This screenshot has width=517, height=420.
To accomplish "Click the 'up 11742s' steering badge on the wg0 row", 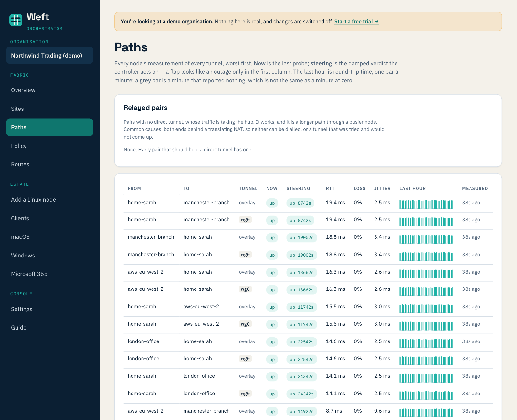I will [x=302, y=324].
